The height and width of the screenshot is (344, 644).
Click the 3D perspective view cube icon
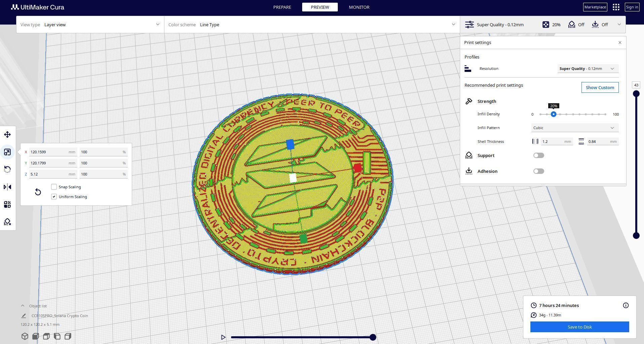[x=25, y=336]
